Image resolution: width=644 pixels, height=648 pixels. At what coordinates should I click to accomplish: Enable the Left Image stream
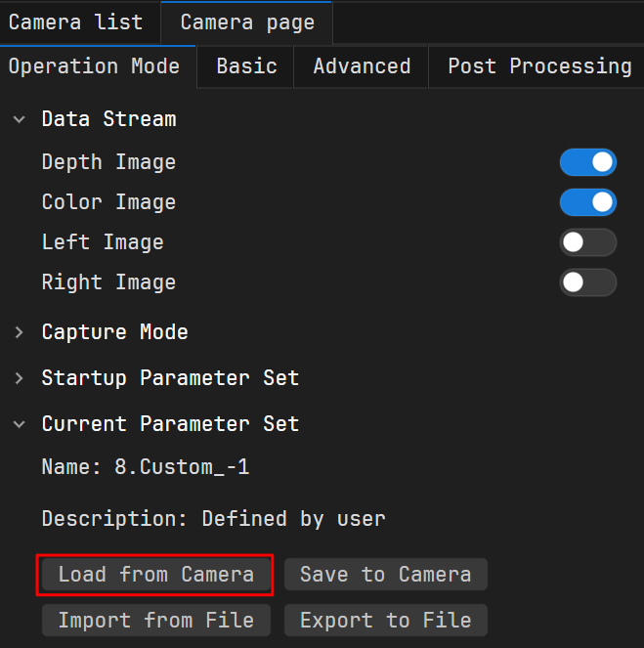click(x=587, y=242)
